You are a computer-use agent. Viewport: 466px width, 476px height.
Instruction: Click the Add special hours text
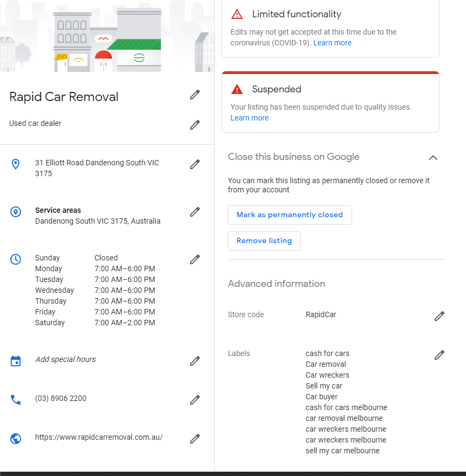[65, 359]
